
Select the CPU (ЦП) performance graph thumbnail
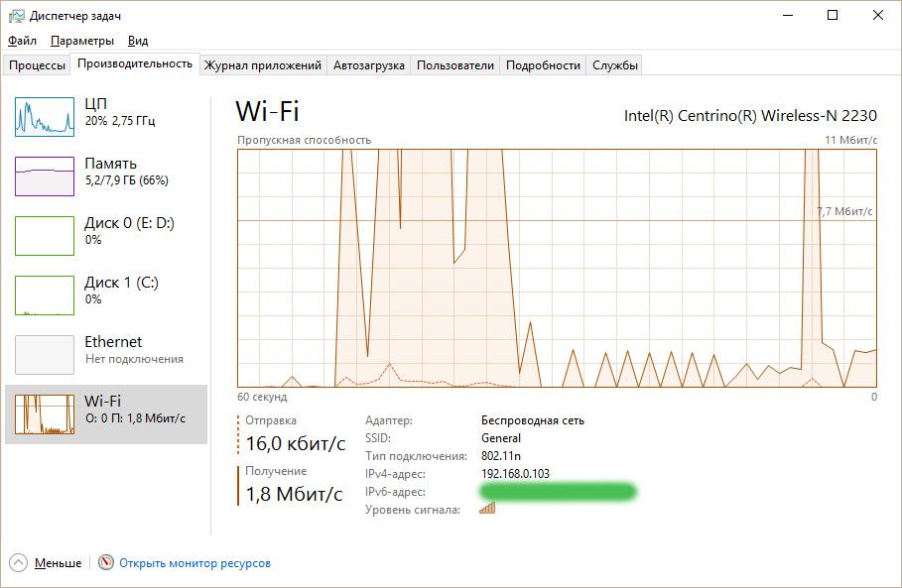[45, 117]
